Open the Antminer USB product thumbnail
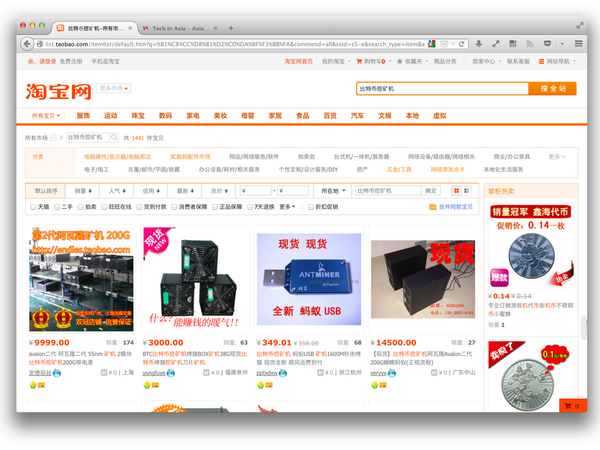Viewport: 600px width, 450px height. tap(308, 279)
